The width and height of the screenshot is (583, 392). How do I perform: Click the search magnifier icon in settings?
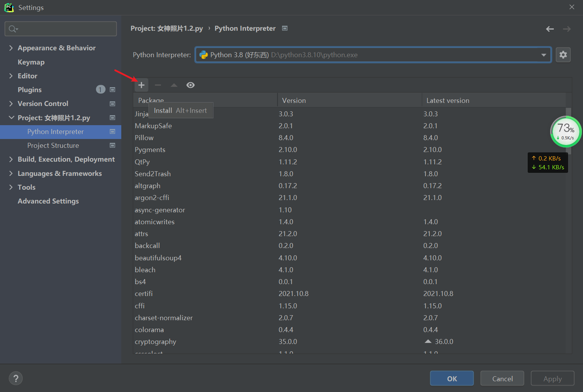pos(13,29)
